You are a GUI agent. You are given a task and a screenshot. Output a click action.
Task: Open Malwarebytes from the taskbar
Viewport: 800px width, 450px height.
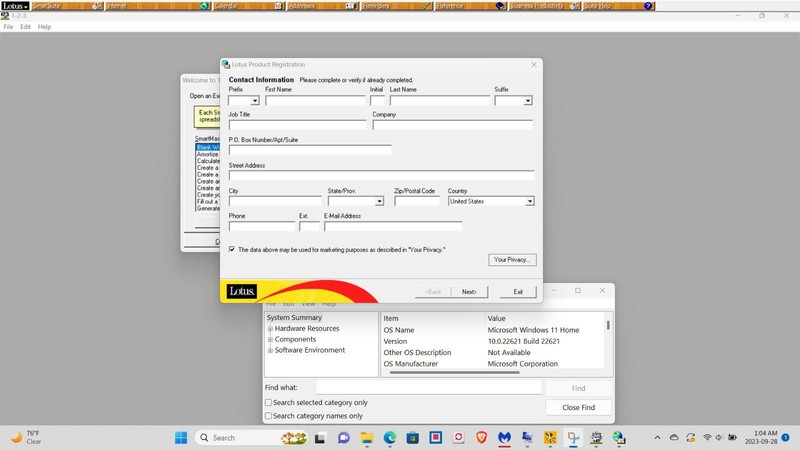[505, 438]
